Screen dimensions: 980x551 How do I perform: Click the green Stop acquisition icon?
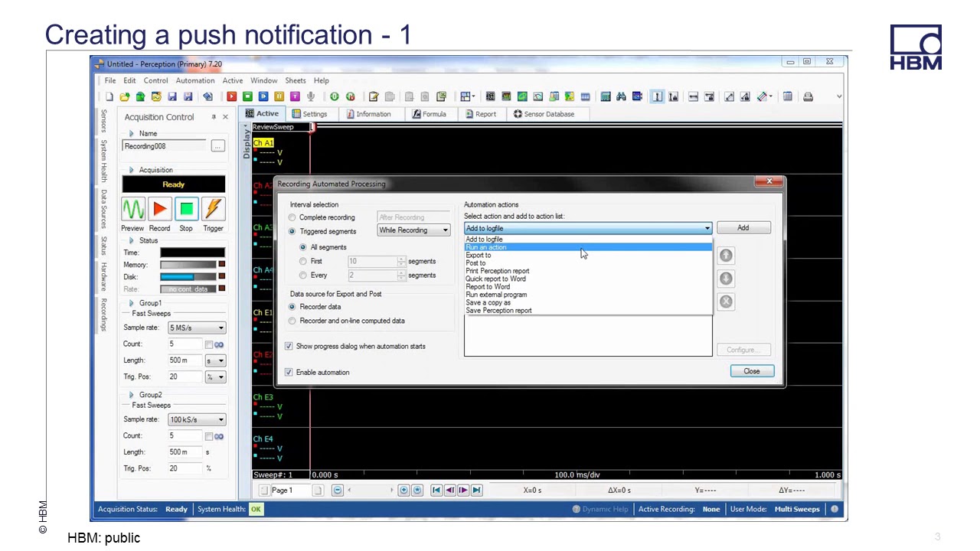186,209
